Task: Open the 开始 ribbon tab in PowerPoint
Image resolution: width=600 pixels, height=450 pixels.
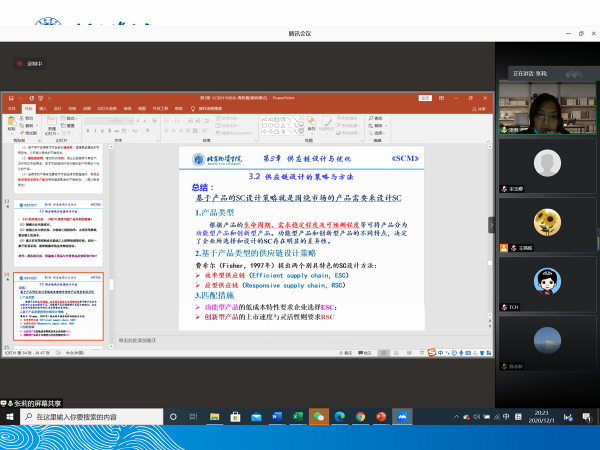Action: 29,108
